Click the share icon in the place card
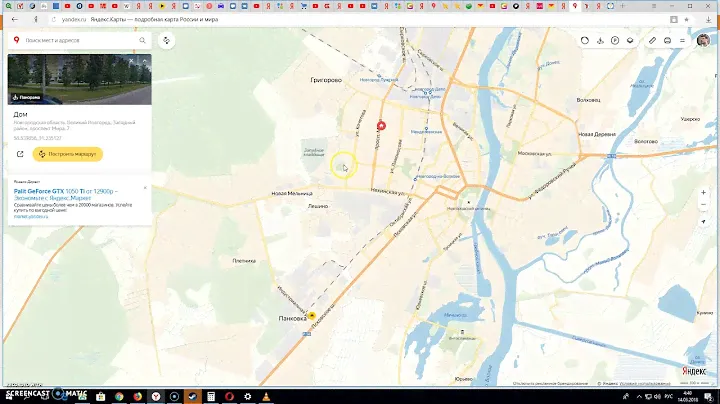Screen dimensions: 720x404 tap(19, 154)
